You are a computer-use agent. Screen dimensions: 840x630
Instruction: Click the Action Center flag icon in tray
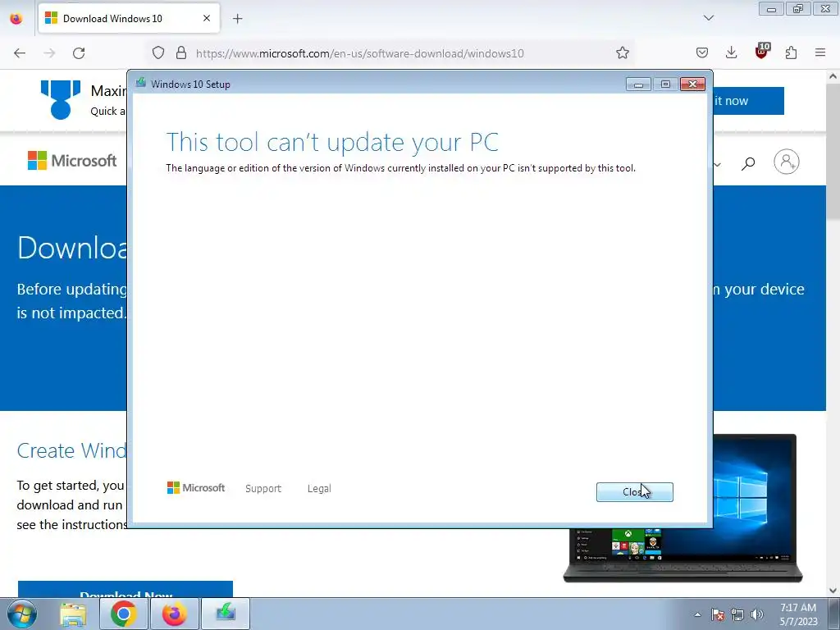coord(718,614)
